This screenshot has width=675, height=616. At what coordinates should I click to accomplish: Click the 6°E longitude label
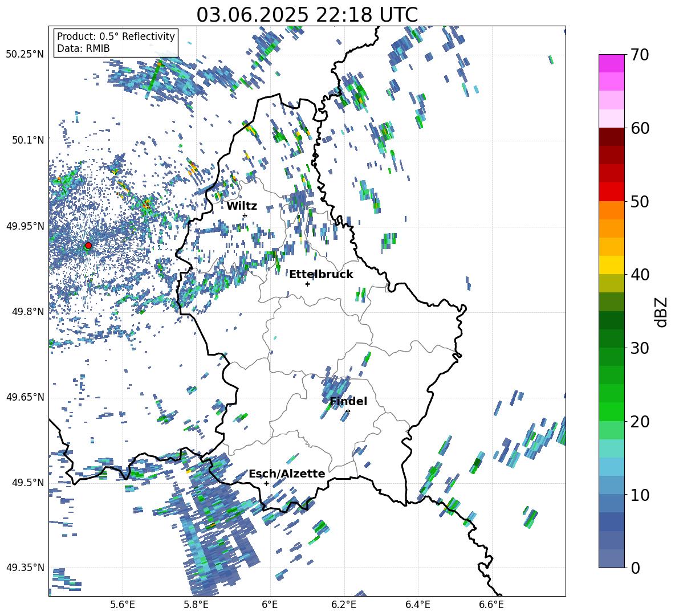point(270,605)
